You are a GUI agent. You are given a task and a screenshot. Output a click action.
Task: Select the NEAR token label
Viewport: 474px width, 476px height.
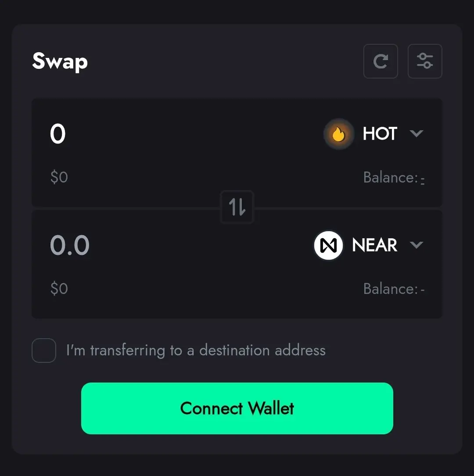click(374, 245)
